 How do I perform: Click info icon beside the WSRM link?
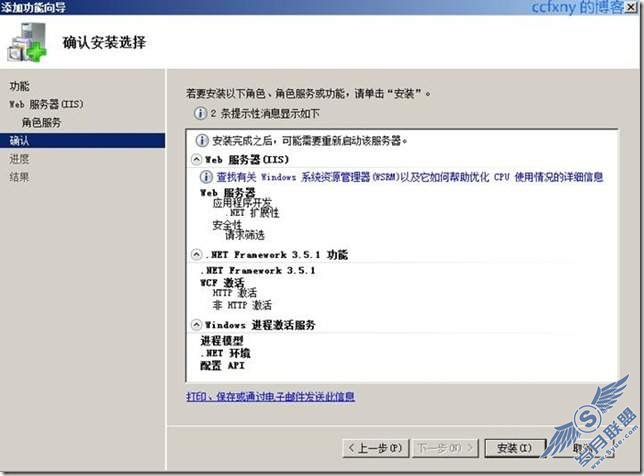tap(206, 177)
